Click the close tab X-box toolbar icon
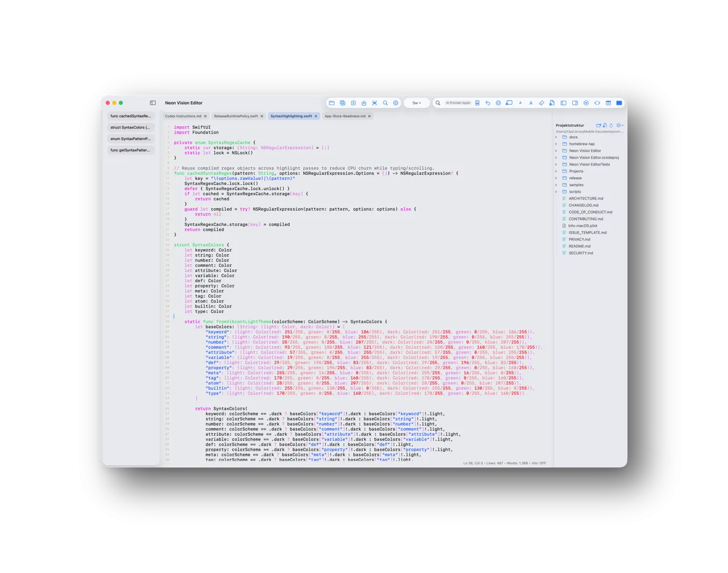The image size is (728, 573). click(x=353, y=103)
